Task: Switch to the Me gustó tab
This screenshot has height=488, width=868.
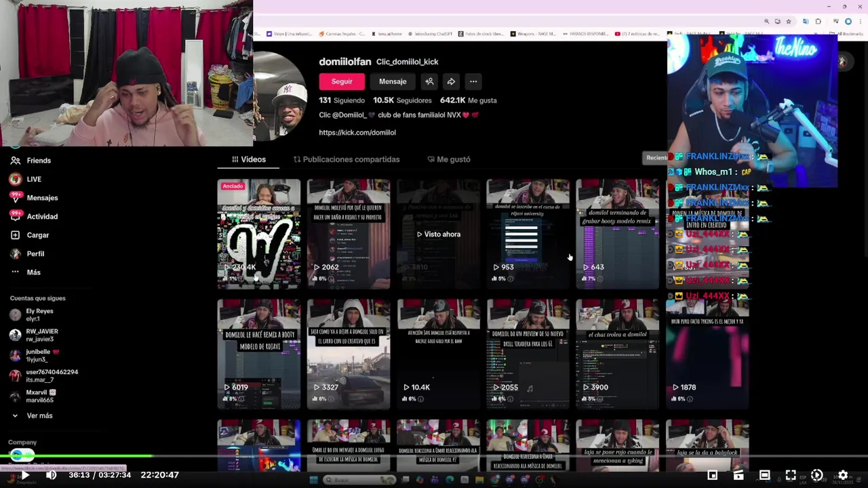Action: pyautogui.click(x=449, y=159)
